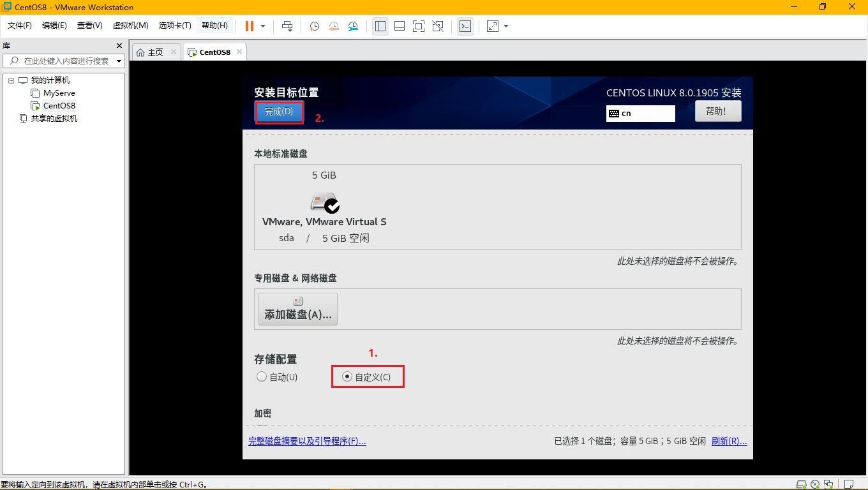Select 共享的虚拟机 in library tree
Screen dimensions: 868x490
pos(54,118)
